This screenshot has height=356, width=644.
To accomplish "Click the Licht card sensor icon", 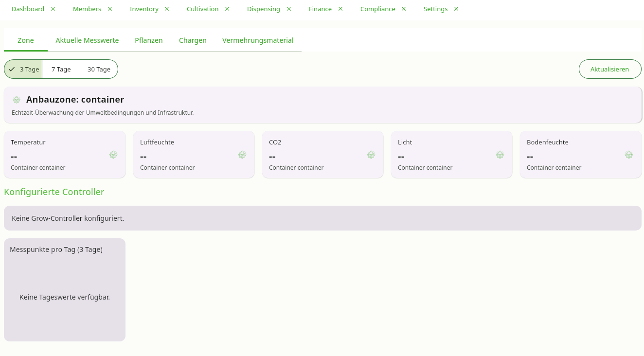I will tap(500, 155).
